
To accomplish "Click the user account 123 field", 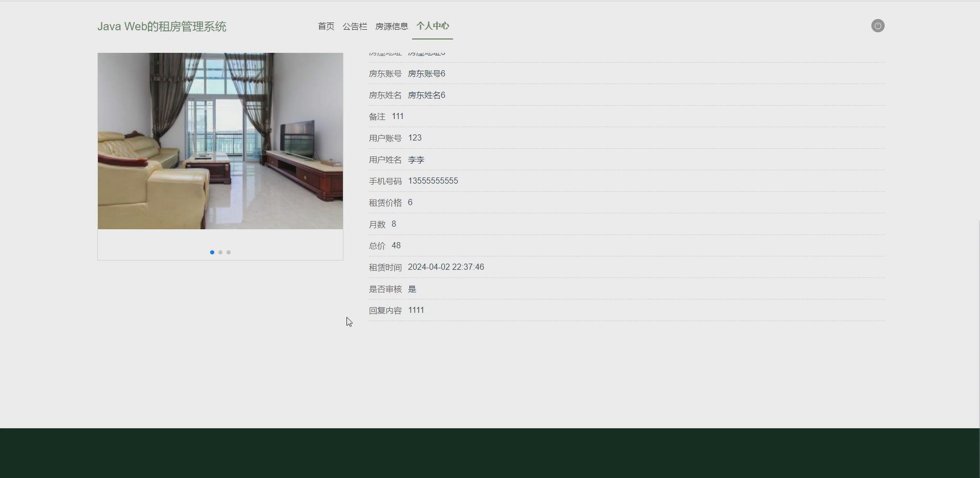I will click(415, 137).
